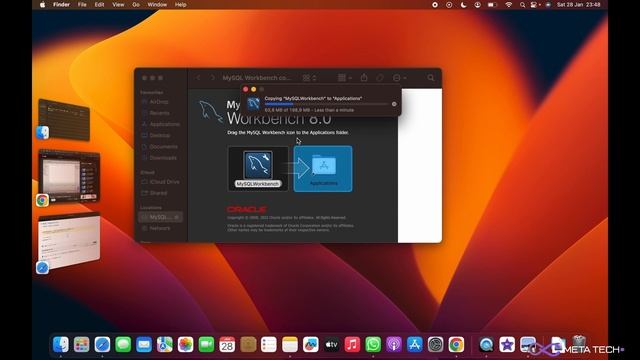Click the MySQLWorkbench app icon in the installer
Viewport: 640px width, 360px height.
pyautogui.click(x=258, y=165)
